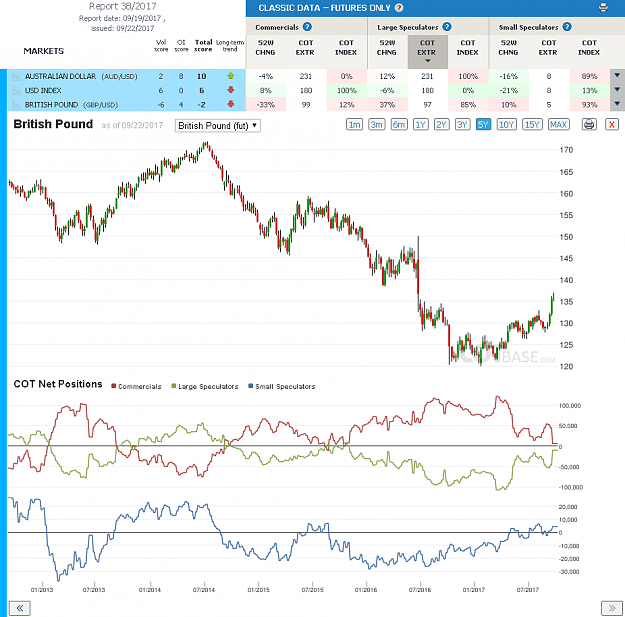Click the Australian Dollar mini chart icon
Viewport: 625px width, 617px height.
[16, 76]
